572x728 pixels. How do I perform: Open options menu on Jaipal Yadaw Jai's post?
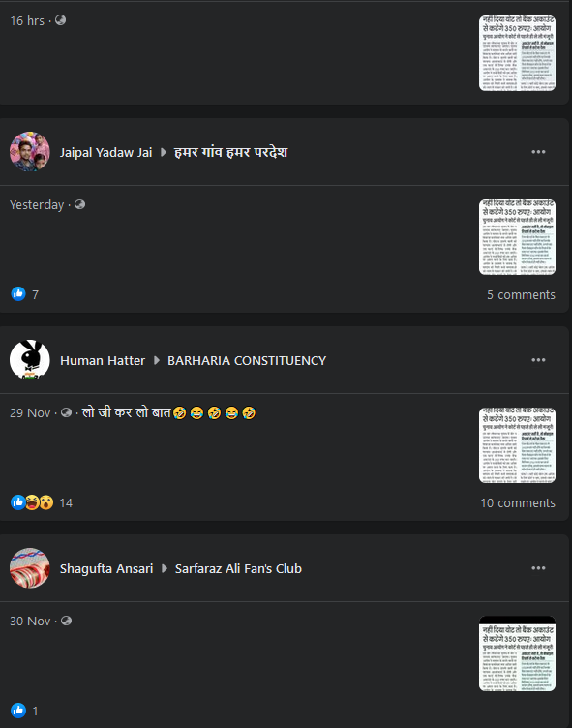click(x=538, y=152)
